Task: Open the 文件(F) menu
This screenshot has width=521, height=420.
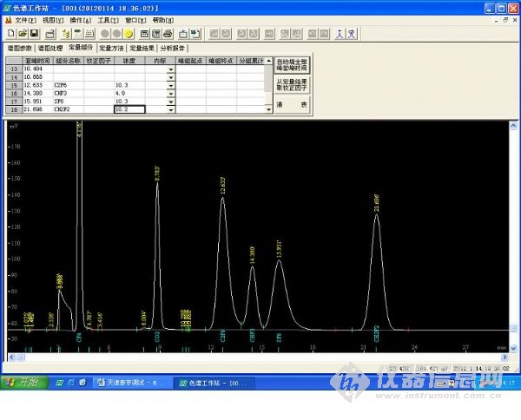Action: [x=25, y=20]
